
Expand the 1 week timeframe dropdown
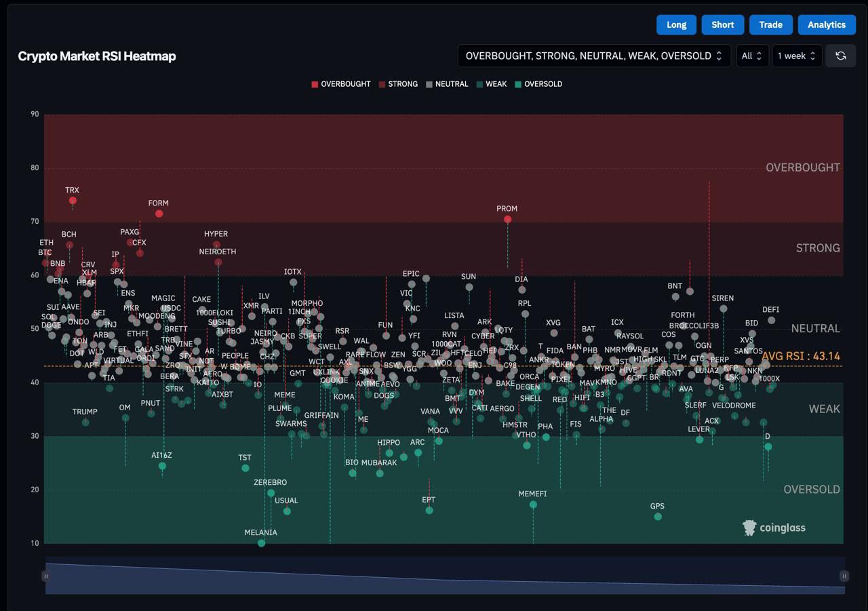tap(797, 56)
